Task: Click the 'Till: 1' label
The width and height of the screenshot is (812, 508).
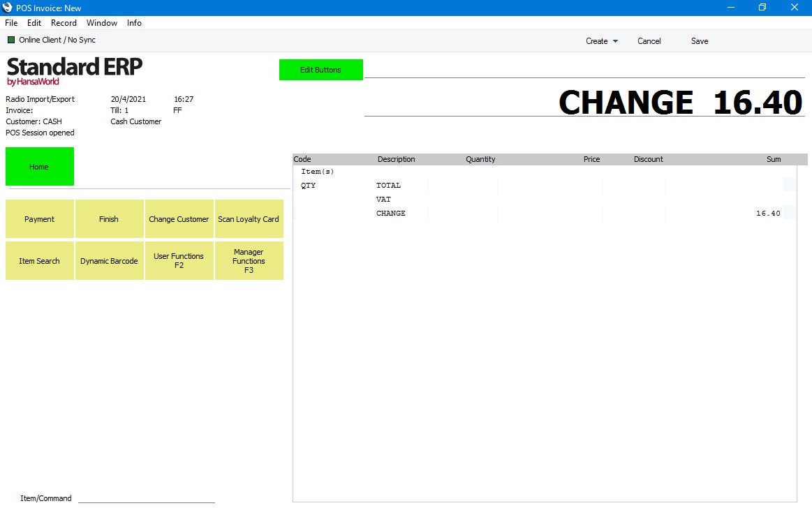Action: (x=119, y=110)
